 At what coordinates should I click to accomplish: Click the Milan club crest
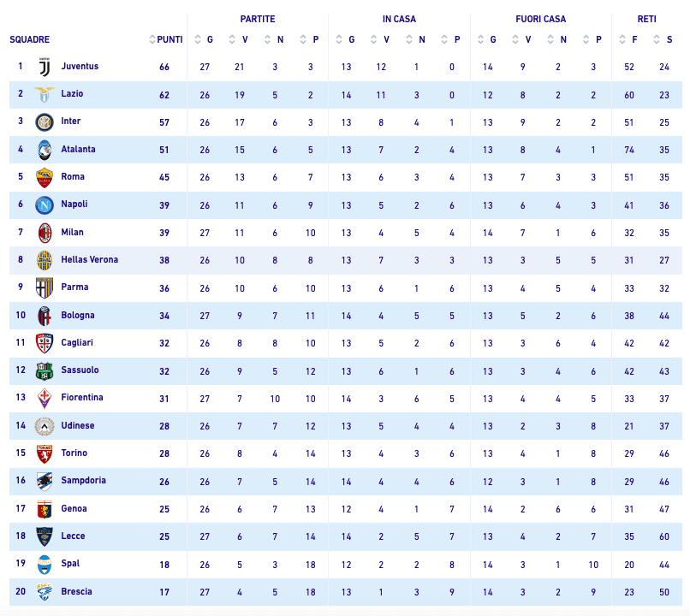[45, 233]
